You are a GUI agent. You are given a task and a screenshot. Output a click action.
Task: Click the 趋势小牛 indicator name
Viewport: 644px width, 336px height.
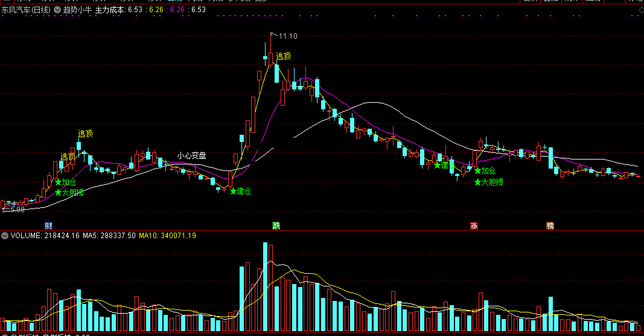click(77, 10)
